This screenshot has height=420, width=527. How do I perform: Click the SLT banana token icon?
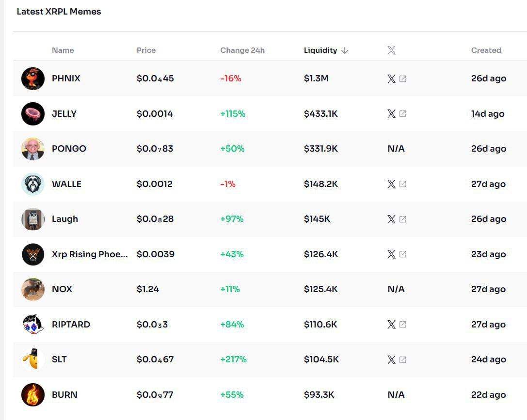tap(32, 359)
